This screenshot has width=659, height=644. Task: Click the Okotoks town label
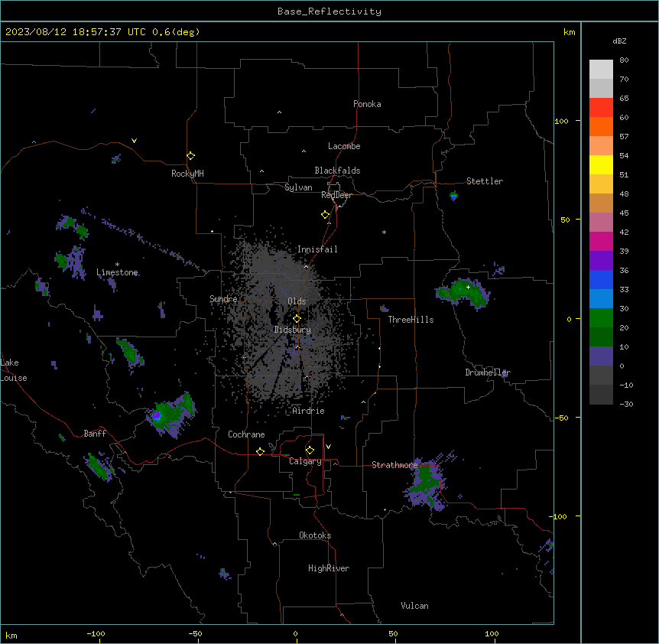point(315,535)
